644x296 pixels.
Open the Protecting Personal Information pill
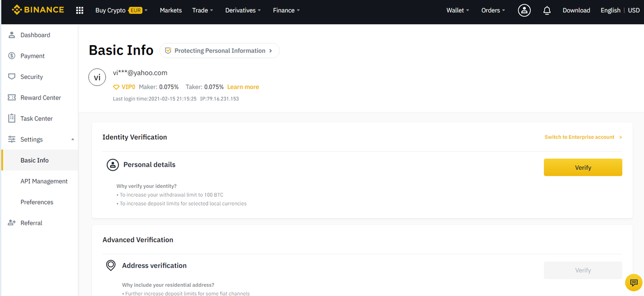(219, 51)
